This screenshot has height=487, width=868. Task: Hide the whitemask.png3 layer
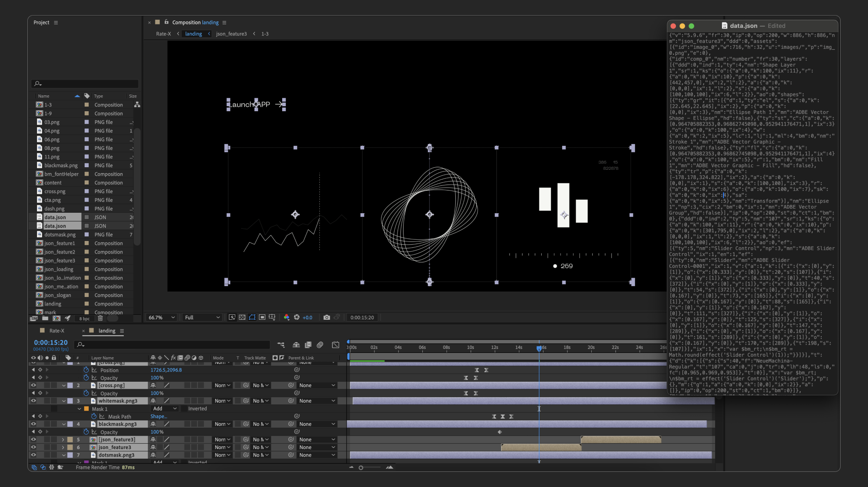point(33,401)
